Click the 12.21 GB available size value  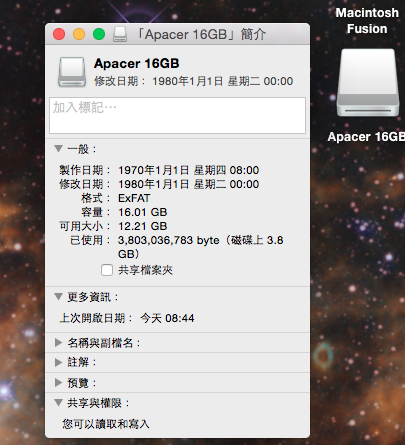[143, 226]
